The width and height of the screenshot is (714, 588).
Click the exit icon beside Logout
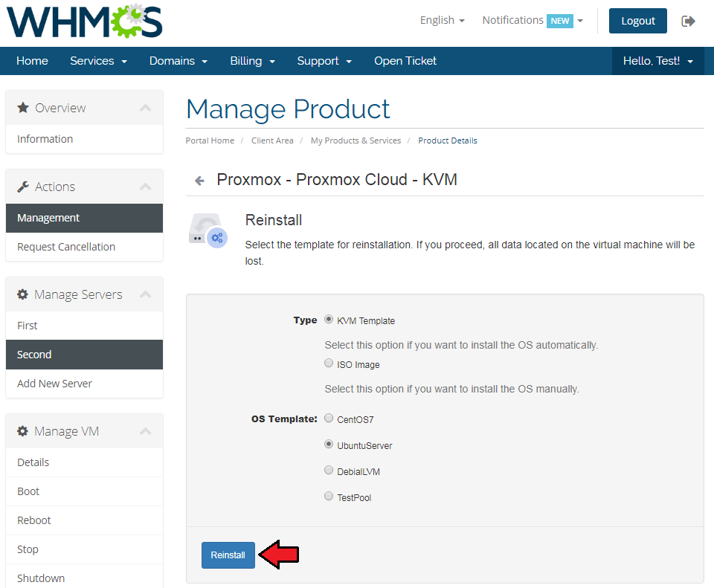click(x=688, y=21)
